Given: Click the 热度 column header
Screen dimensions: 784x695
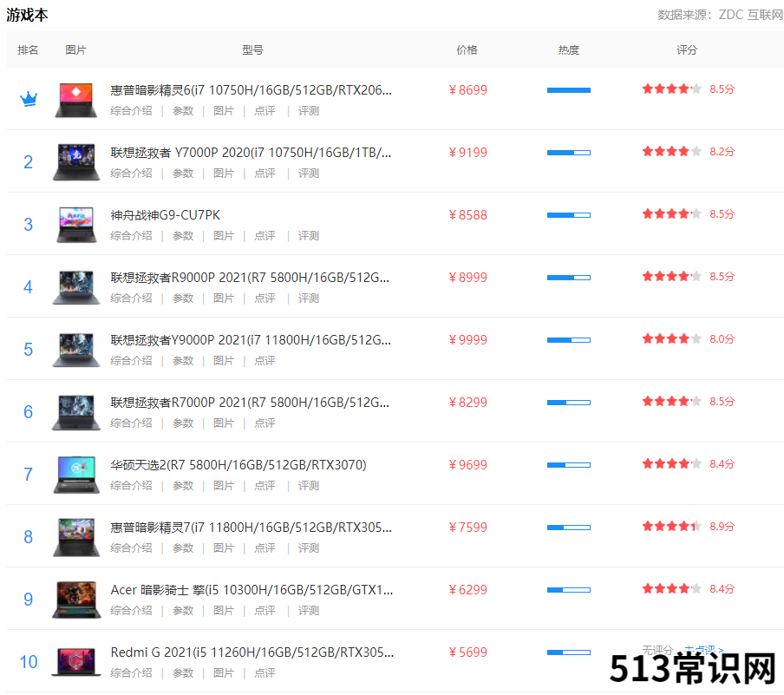Looking at the screenshot, I should click(x=569, y=50).
